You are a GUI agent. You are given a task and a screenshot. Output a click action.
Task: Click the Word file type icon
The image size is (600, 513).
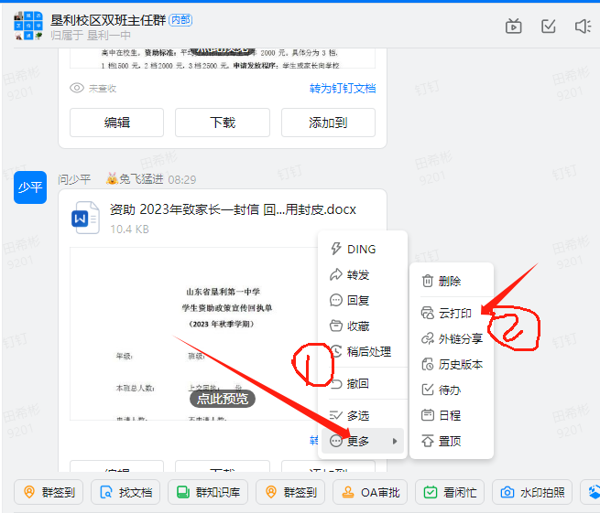click(x=86, y=218)
